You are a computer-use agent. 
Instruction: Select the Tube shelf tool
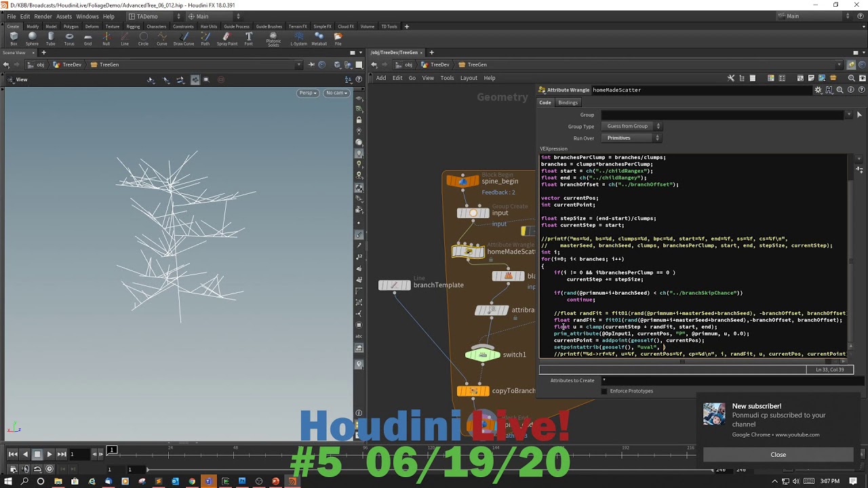(51, 39)
